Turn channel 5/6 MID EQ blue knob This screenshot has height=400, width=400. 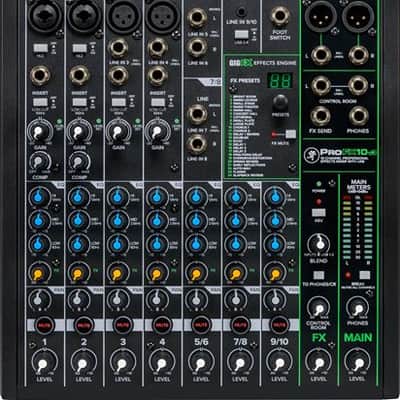pos(196,220)
